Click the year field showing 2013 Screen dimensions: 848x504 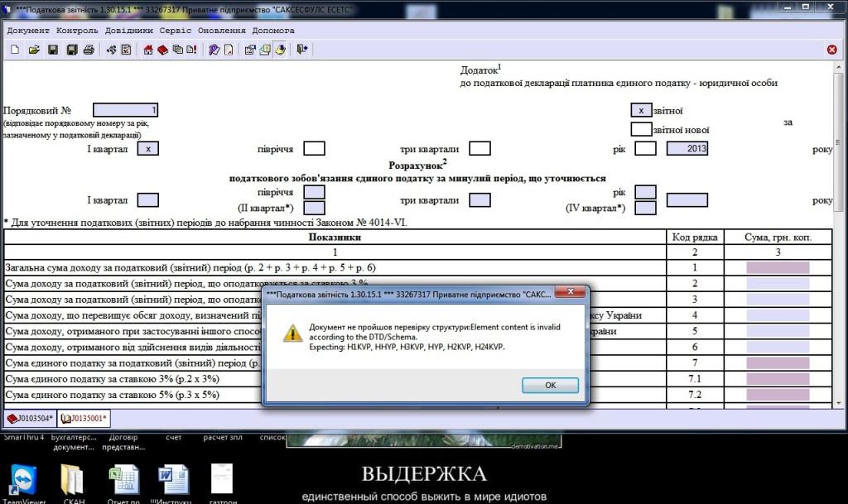(687, 149)
